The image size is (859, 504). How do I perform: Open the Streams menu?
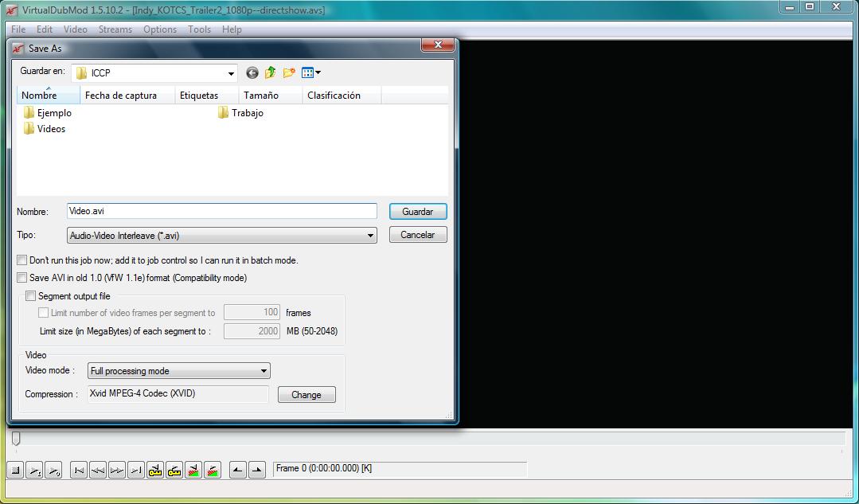coord(115,29)
